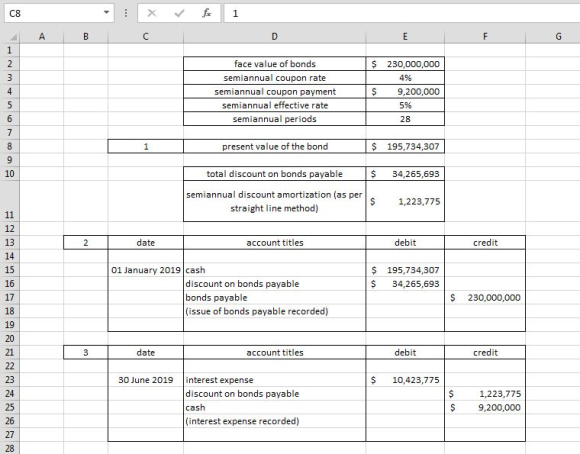Select column C header
Image resolution: width=580 pixels, height=454 pixels.
tap(146, 37)
